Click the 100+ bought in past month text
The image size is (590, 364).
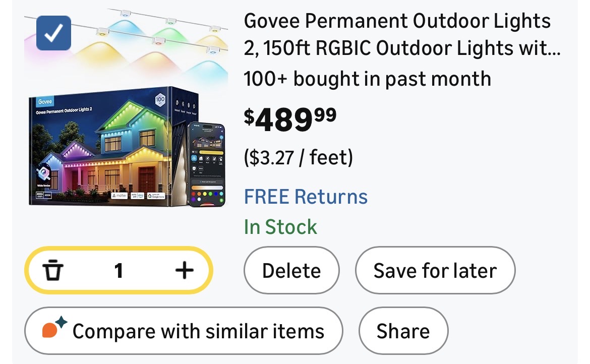pos(367,79)
